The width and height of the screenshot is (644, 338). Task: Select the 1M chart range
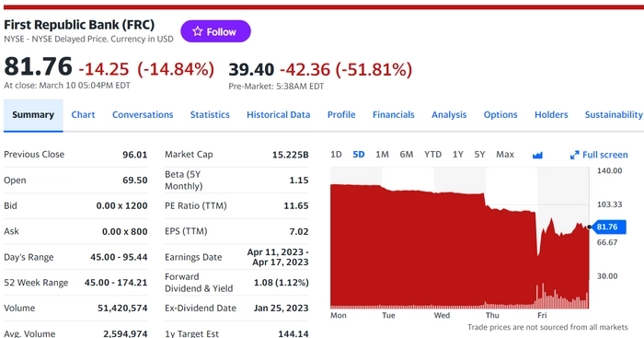(x=382, y=154)
